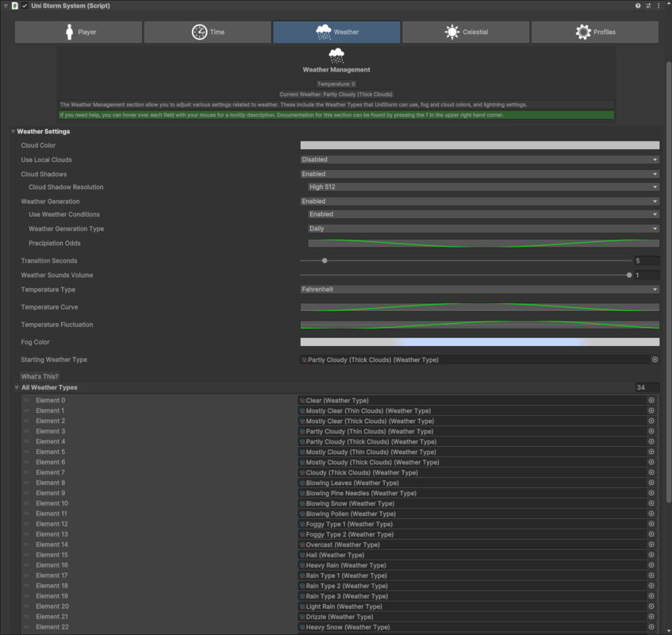Open Use Weather Conditions dropdown
Image resolution: width=672 pixels, height=635 pixels.
(x=483, y=214)
